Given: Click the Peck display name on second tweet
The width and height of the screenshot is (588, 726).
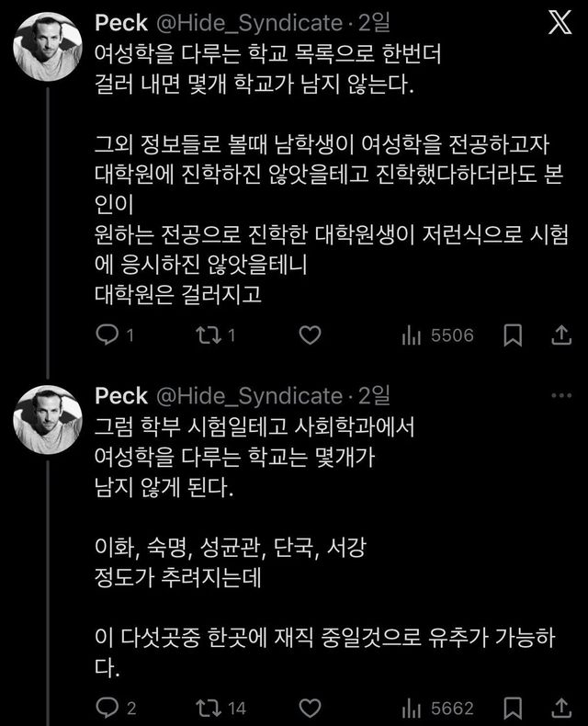Looking at the screenshot, I should point(121,396).
